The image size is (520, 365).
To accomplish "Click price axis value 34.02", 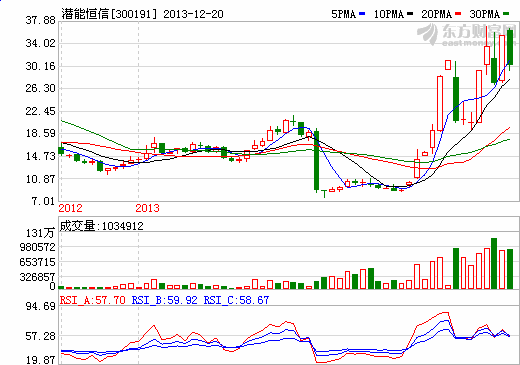I will coord(41,43).
